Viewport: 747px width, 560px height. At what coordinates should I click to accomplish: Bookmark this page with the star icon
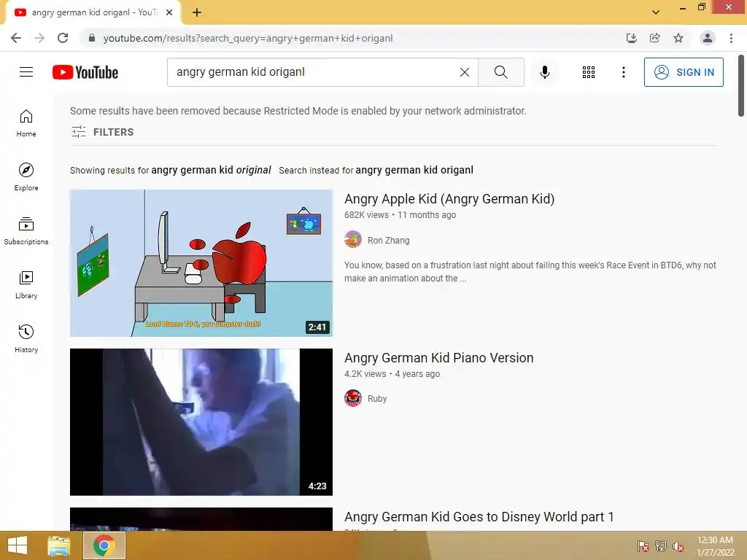678,38
